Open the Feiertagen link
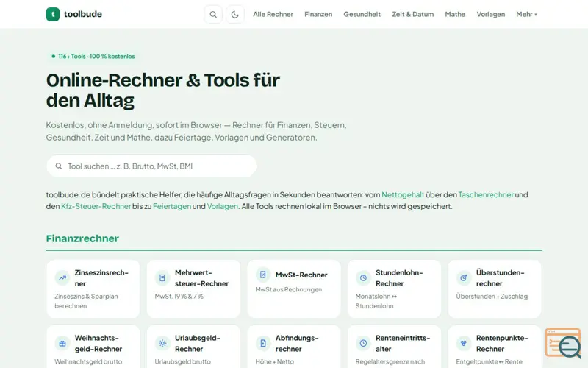The height and width of the screenshot is (368, 588). [172, 206]
